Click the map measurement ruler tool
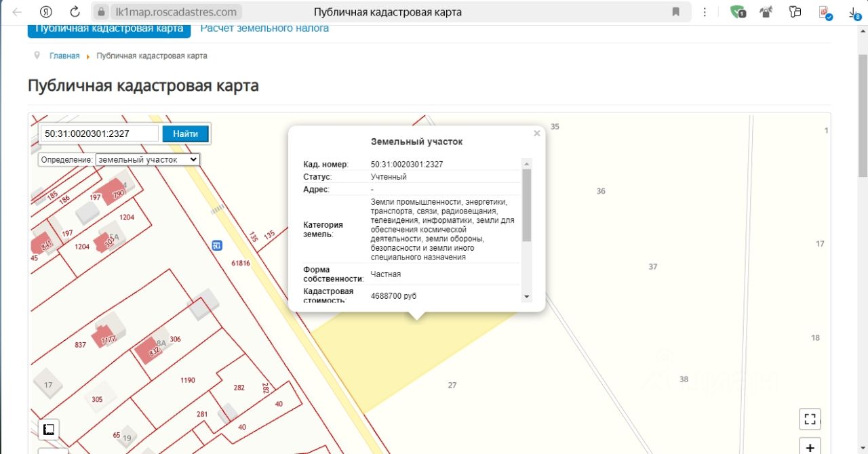 (x=48, y=430)
